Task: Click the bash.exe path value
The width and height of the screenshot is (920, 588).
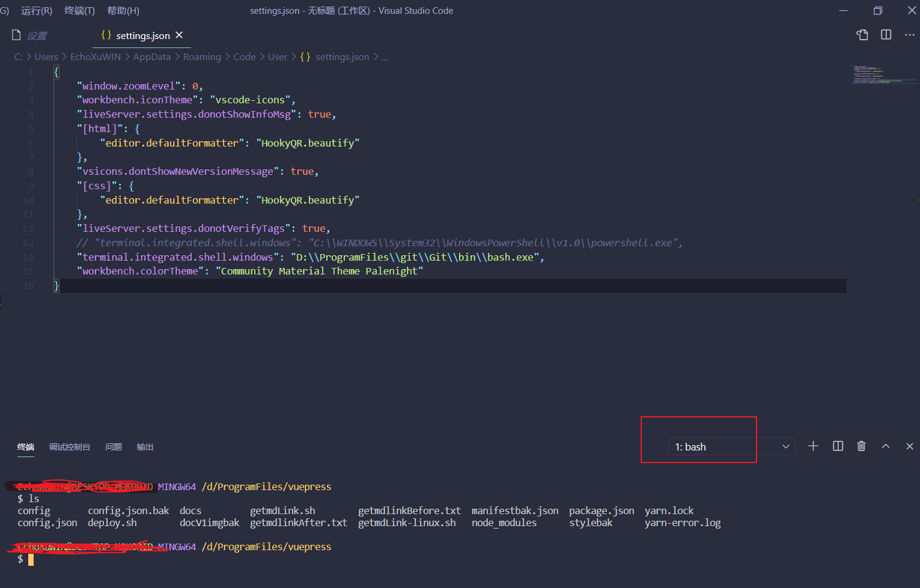Action: click(x=415, y=258)
